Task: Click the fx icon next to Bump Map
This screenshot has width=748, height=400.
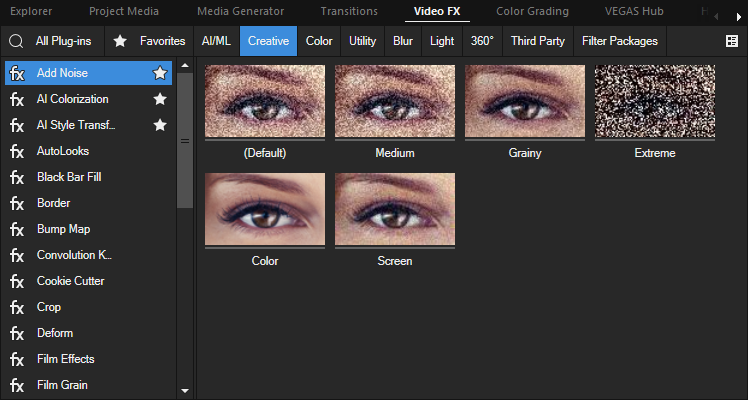Action: point(17,229)
